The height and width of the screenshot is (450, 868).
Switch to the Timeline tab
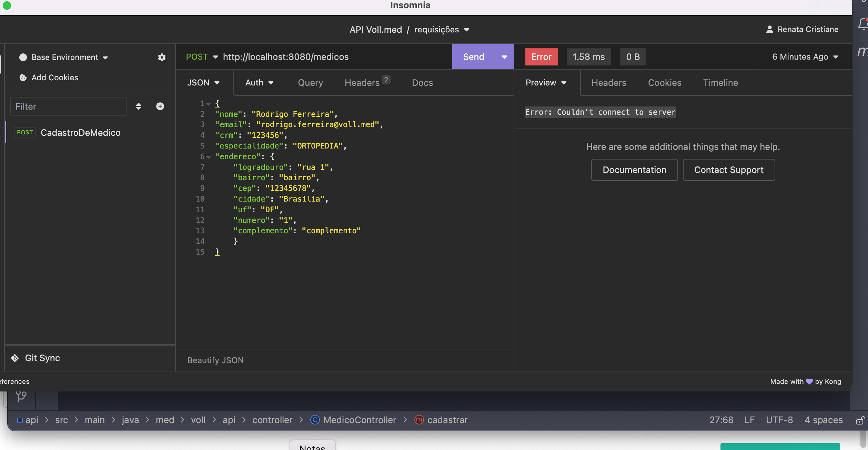[720, 82]
